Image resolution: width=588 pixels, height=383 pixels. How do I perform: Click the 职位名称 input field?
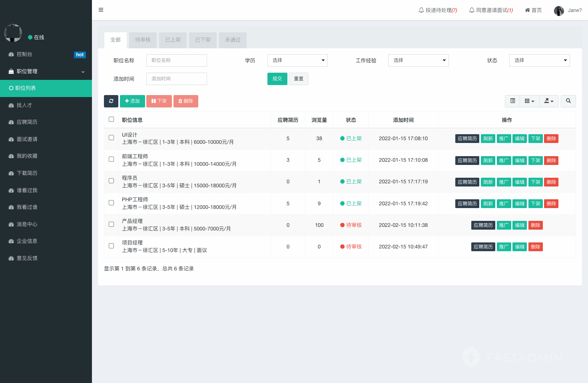point(176,60)
